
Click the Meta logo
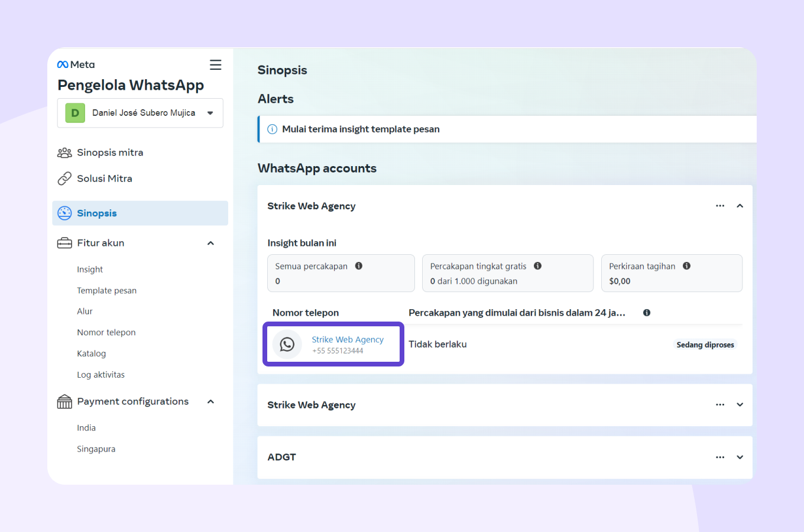(76, 64)
